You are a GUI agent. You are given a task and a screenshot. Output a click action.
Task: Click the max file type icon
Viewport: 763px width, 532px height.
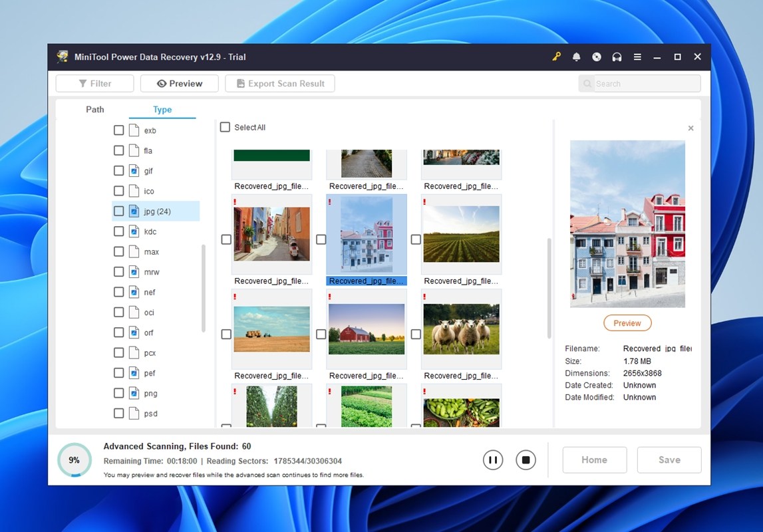(x=134, y=252)
